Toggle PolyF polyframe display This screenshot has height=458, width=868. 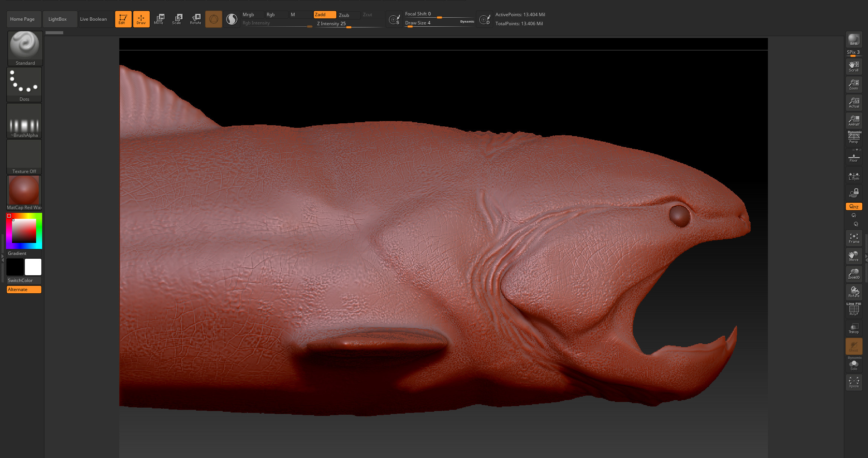pos(854,309)
